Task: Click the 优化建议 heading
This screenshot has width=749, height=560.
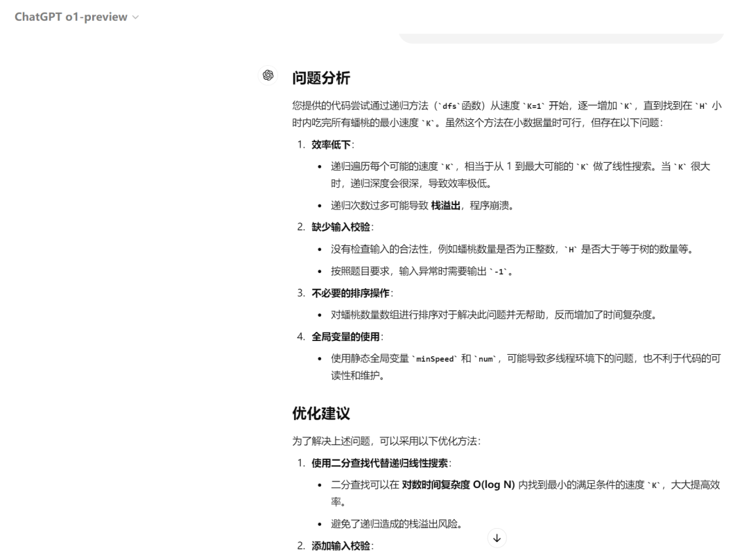Action: [x=321, y=414]
